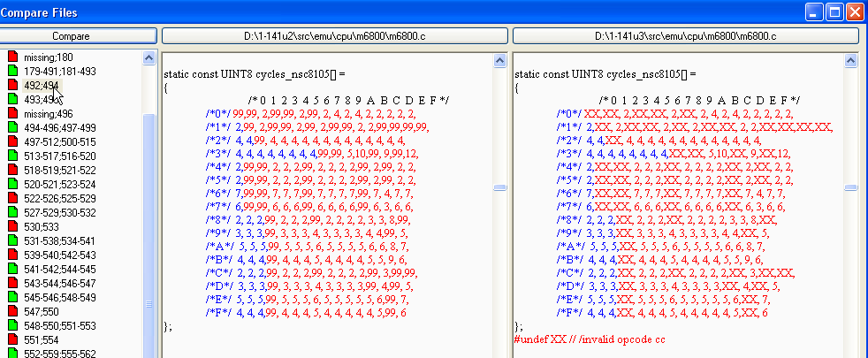
Task: Click the red icon beside missing;180
Action: point(12,57)
